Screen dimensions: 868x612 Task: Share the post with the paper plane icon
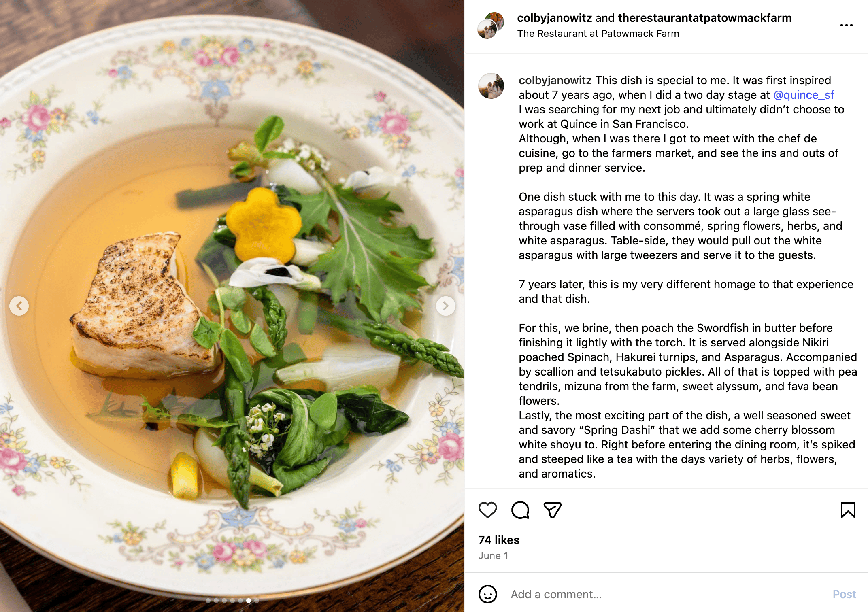tap(553, 510)
